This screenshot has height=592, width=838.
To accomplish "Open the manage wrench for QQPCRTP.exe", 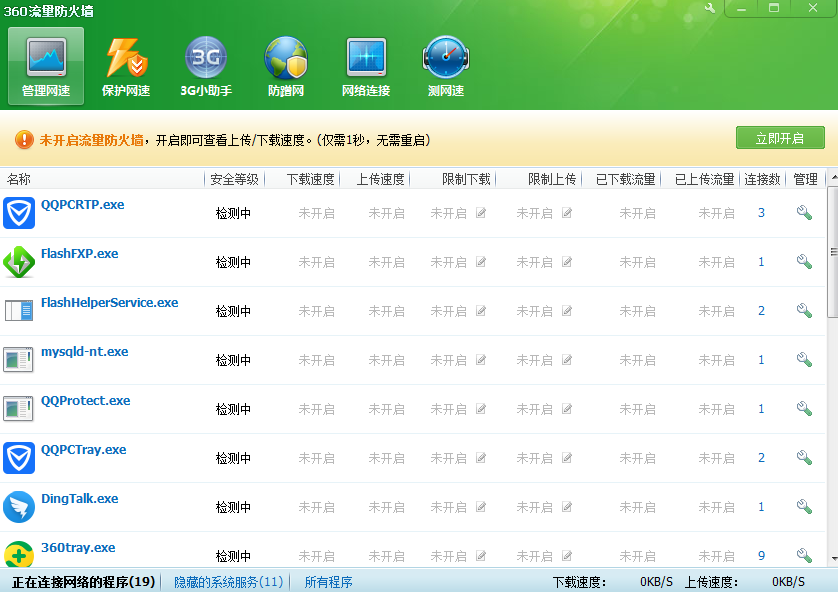I will coord(804,213).
